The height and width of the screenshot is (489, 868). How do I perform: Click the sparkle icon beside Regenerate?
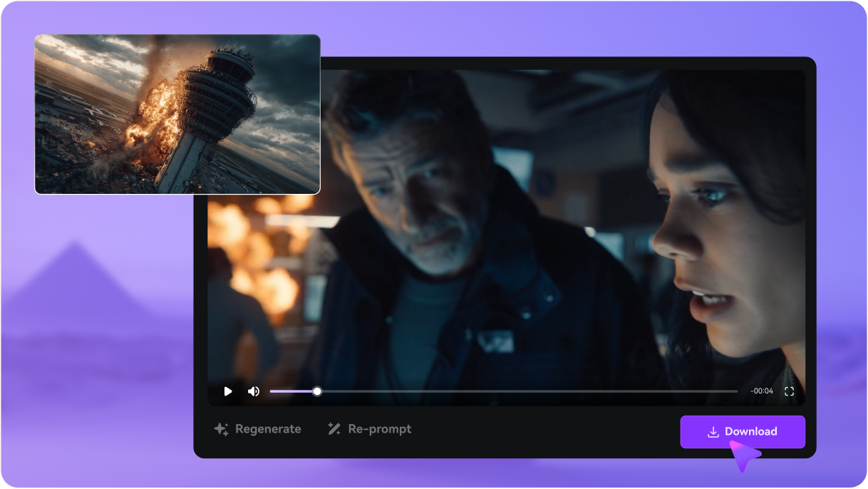(221, 429)
